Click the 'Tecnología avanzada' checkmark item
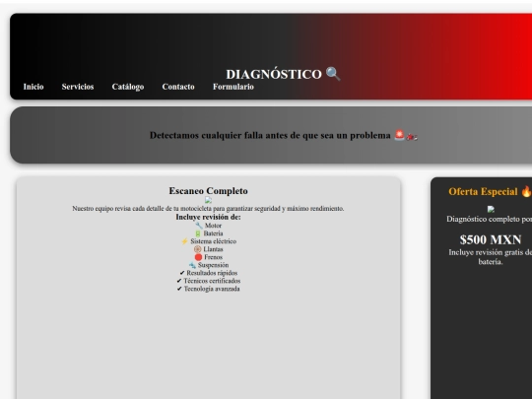 pos(208,289)
